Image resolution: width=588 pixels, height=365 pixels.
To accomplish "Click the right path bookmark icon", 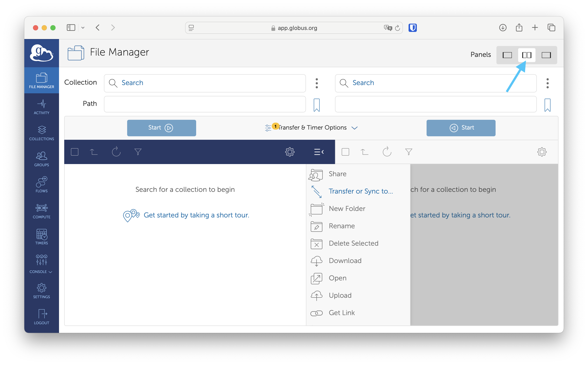I will click(547, 105).
